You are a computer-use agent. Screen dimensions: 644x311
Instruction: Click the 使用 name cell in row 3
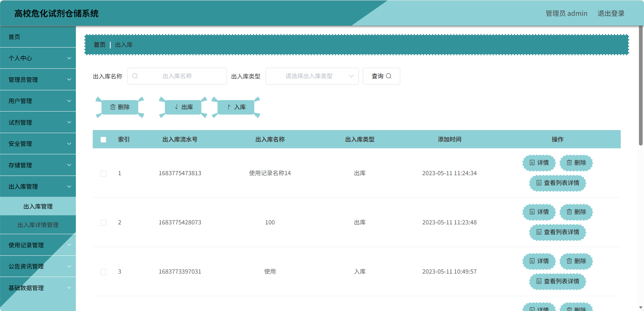coord(270,272)
